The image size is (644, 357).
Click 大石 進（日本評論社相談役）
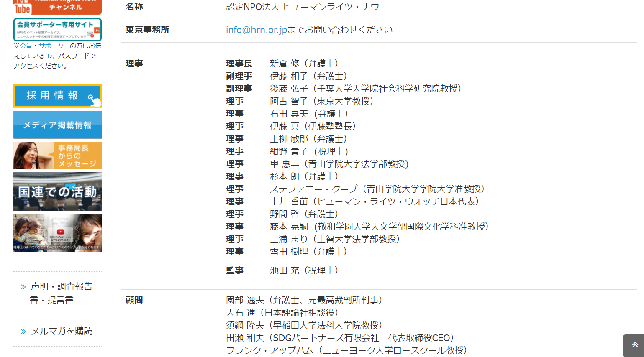pyautogui.click(x=282, y=313)
